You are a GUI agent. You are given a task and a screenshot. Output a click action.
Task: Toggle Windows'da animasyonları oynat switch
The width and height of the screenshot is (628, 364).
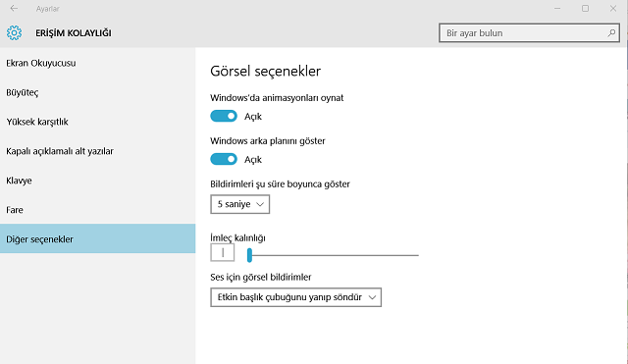224,116
